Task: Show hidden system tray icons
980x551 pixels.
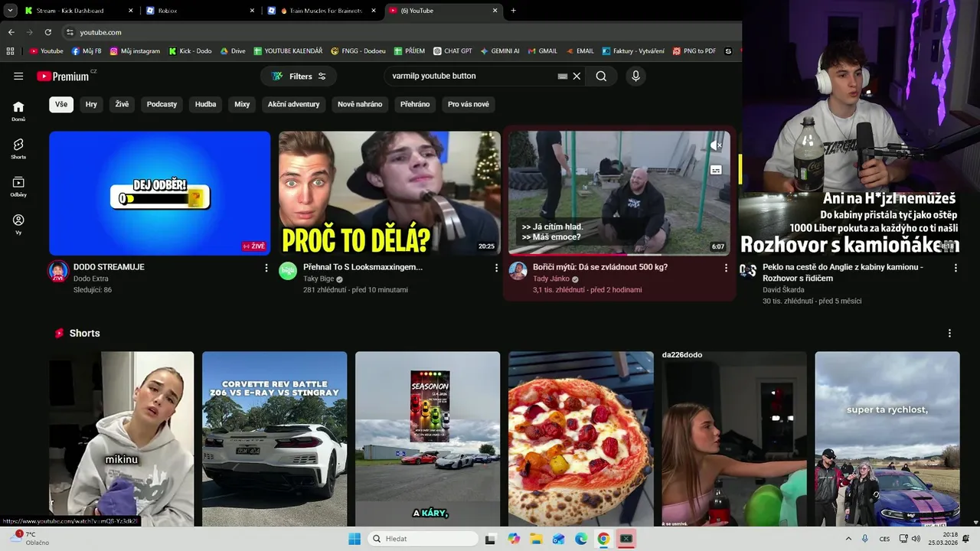Action: pos(848,539)
